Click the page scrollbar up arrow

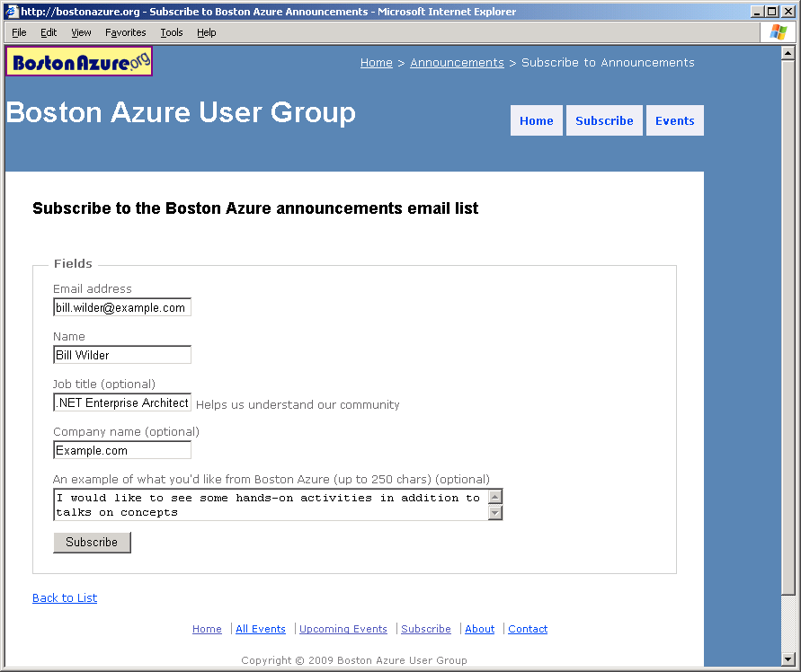coord(788,52)
